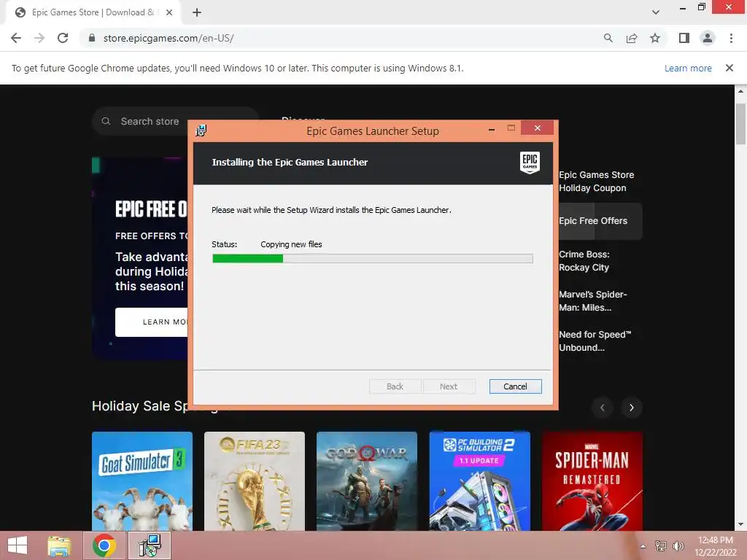The height and width of the screenshot is (560, 747).
Task: Open Chrome three-dot menu
Action: [731, 38]
